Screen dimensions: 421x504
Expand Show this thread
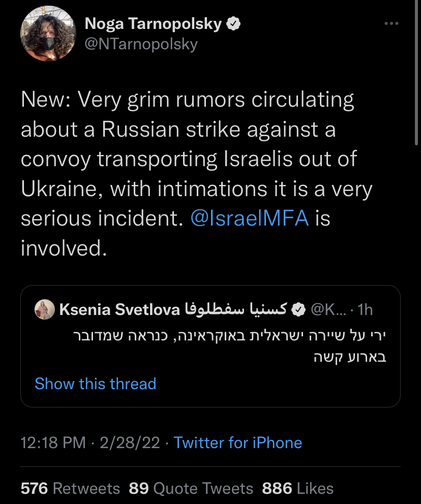coord(95,384)
